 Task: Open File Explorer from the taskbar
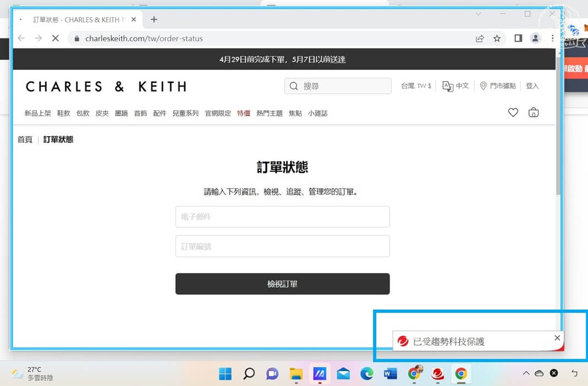[296, 374]
